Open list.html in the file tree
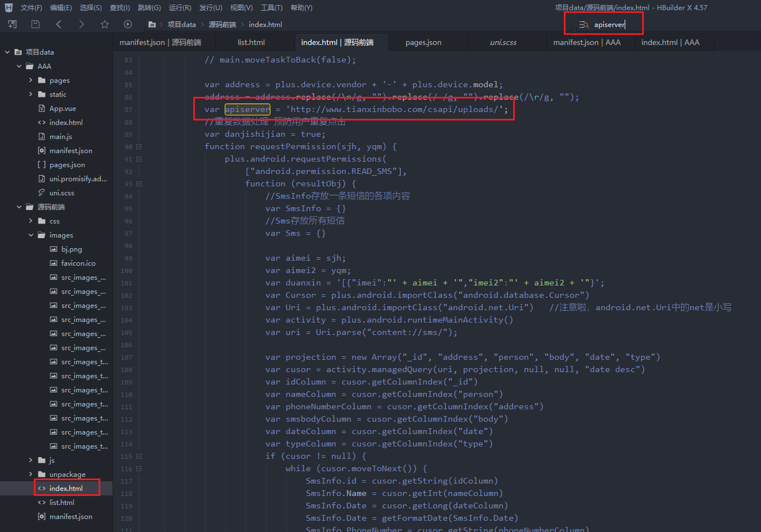This screenshot has height=532, width=761. point(61,503)
